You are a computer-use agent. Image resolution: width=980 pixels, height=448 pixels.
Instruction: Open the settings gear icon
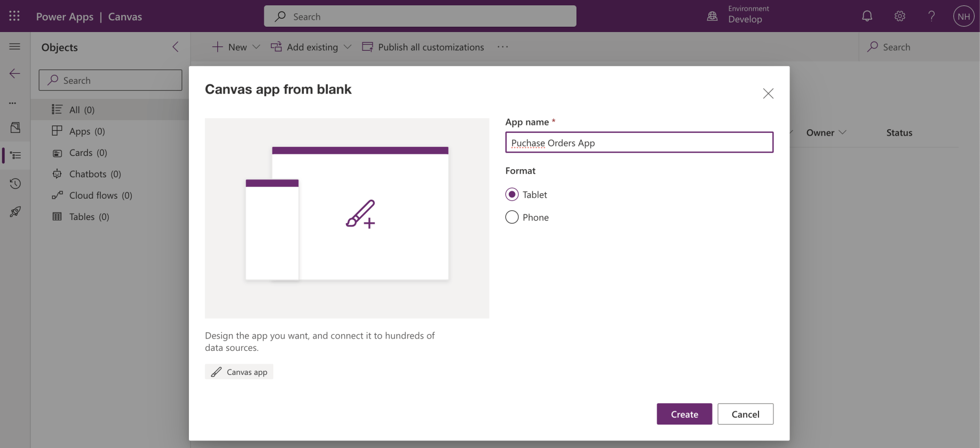(x=899, y=16)
